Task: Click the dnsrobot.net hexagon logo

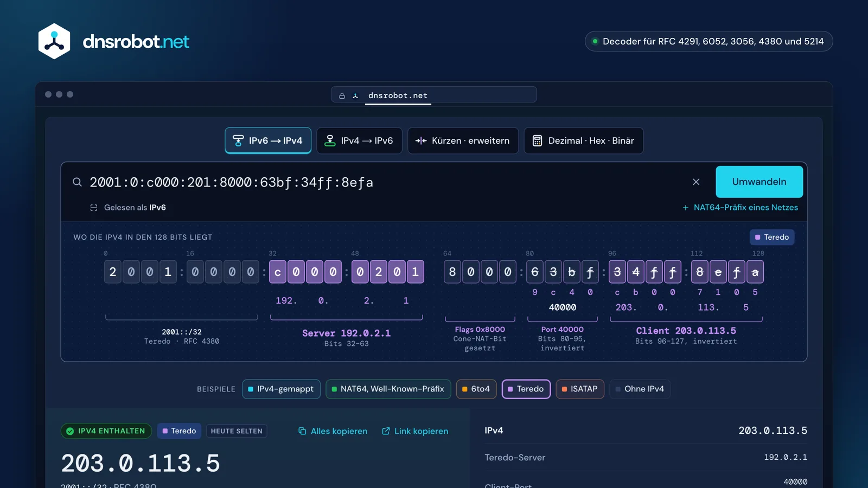Action: 54,41
